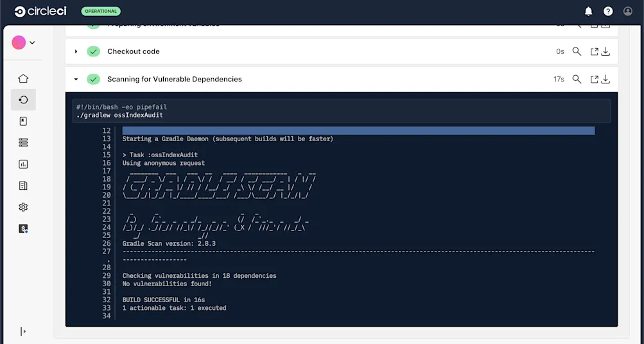644x344 pixels.
Task: Expand the sidebar with bottom arrow
Action: [x=23, y=331]
